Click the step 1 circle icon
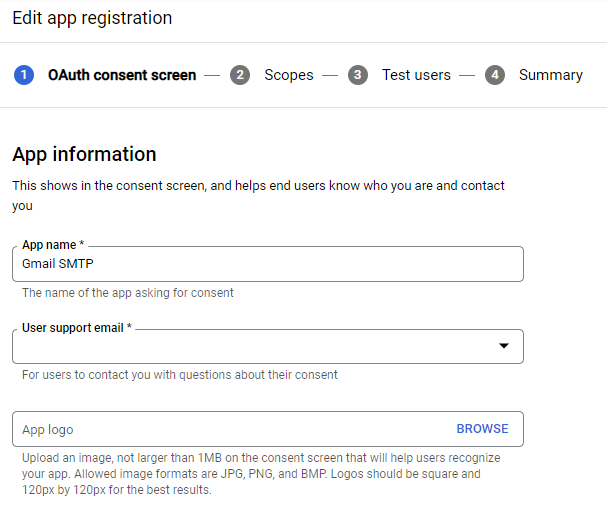Screen dimensions: 607x514 point(24,75)
